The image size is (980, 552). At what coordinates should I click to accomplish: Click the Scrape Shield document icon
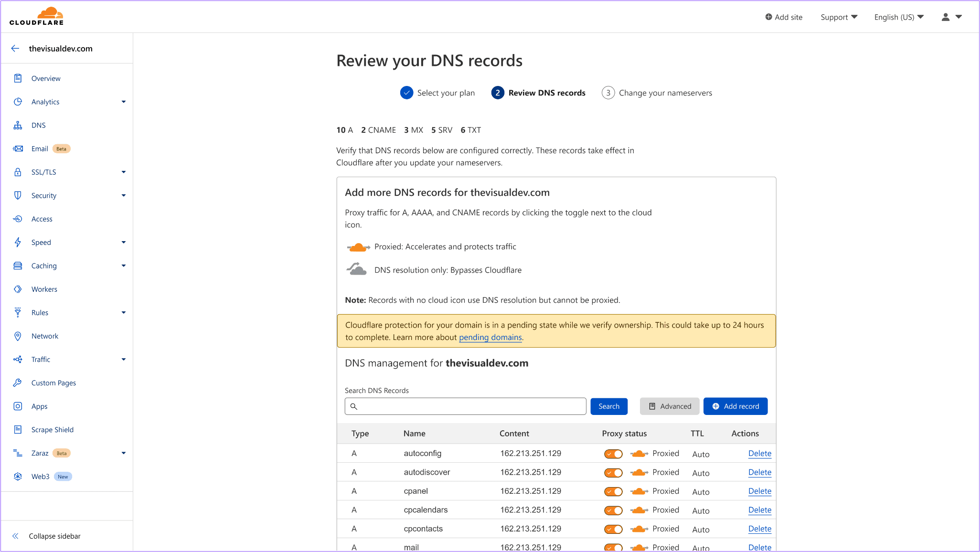(x=18, y=429)
